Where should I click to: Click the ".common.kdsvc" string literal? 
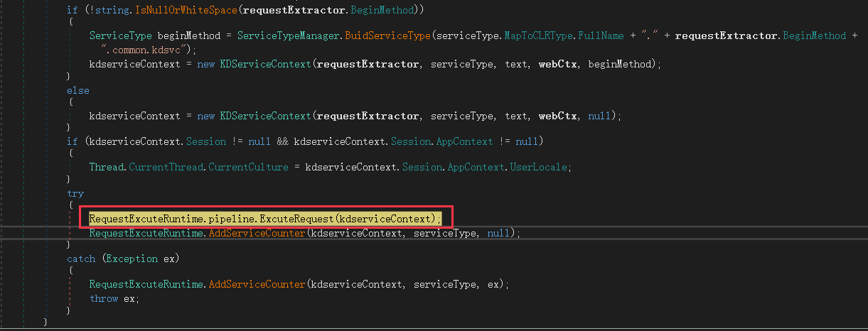coord(148,50)
